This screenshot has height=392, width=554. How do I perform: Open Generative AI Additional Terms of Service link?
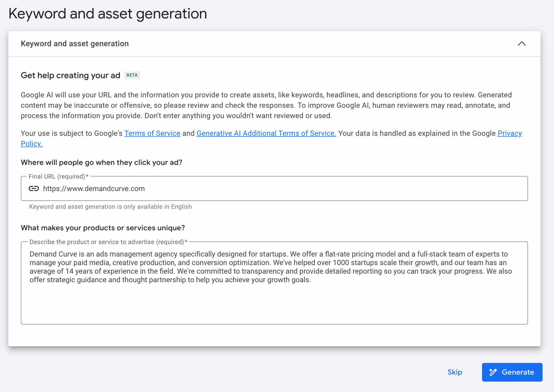[266, 133]
